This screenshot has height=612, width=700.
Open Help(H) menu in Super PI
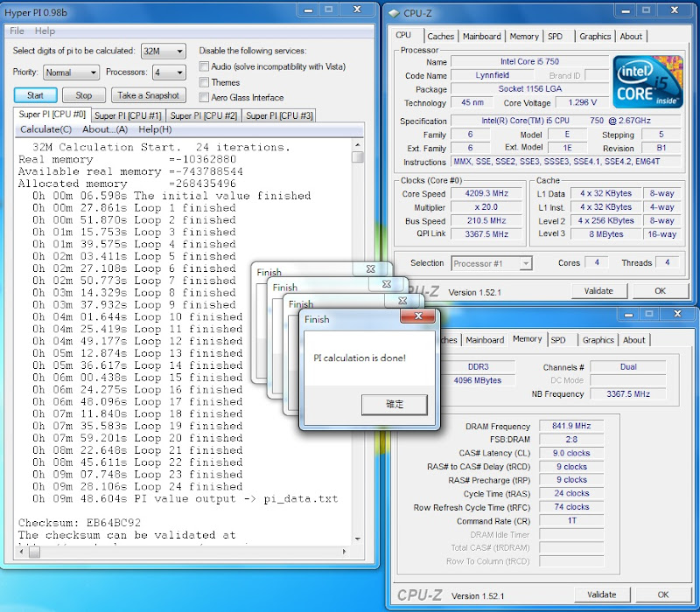pyautogui.click(x=155, y=129)
